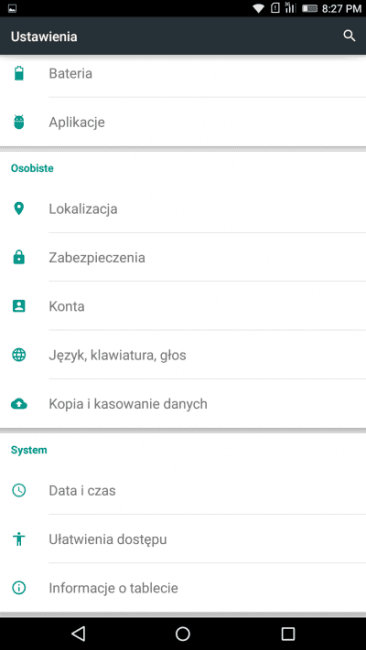
Task: Tap the green battery icon
Action: pos(19,73)
